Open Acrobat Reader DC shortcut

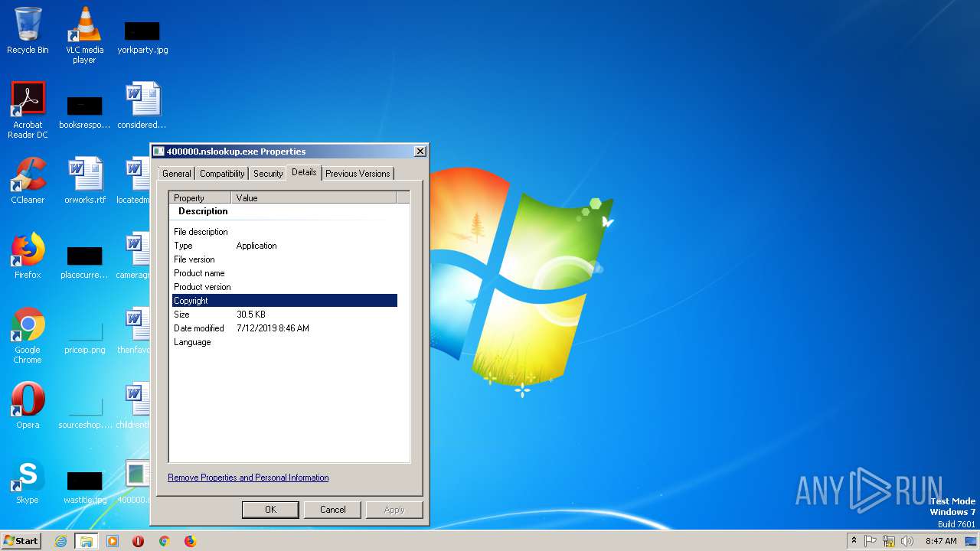28,110
